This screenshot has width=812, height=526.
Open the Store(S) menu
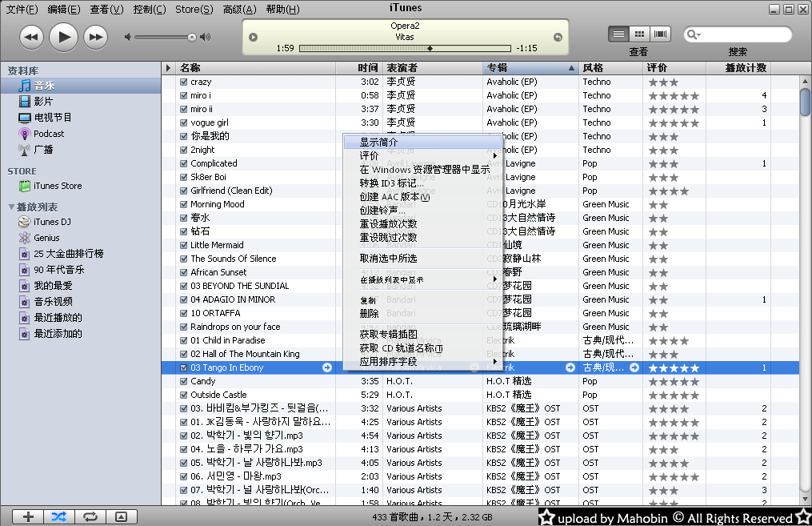194,10
